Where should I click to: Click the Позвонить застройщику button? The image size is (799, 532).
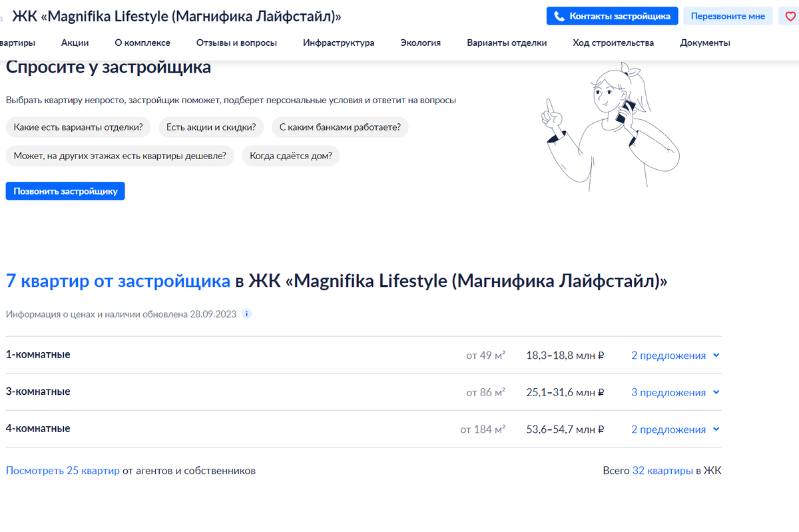(65, 190)
